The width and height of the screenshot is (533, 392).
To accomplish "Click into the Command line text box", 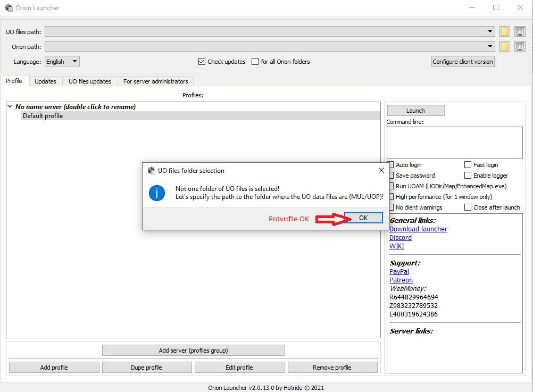I will coord(454,143).
